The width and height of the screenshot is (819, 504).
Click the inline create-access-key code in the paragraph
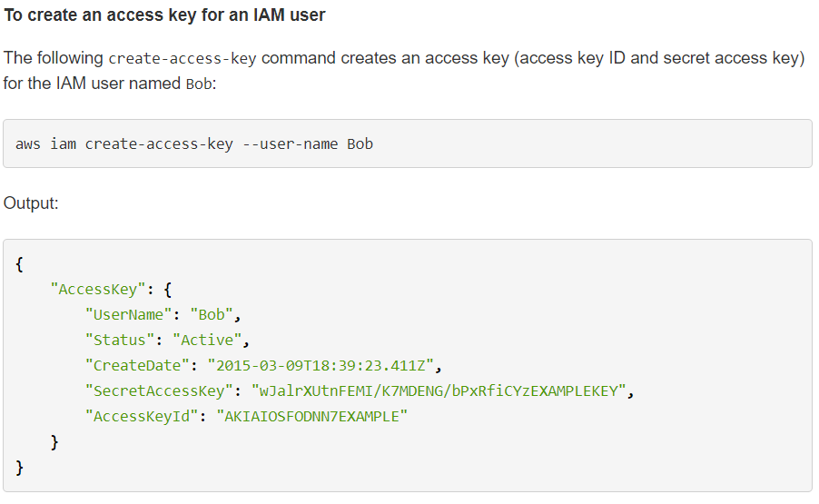(183, 59)
